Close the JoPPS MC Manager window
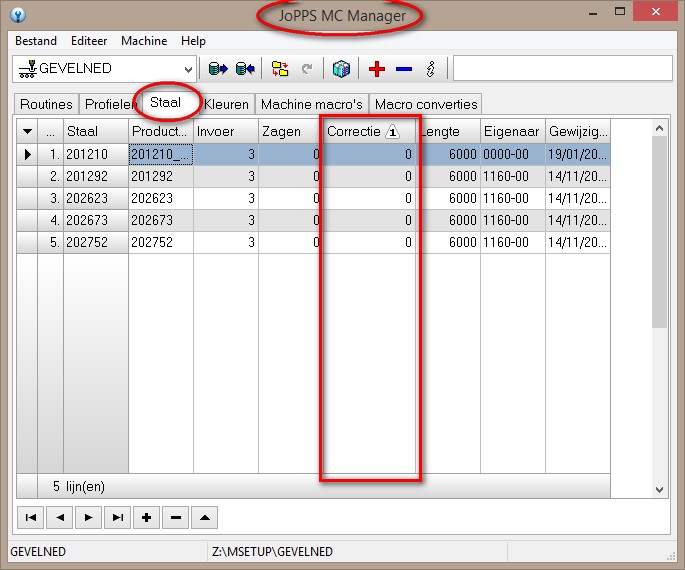 pyautogui.click(x=655, y=12)
